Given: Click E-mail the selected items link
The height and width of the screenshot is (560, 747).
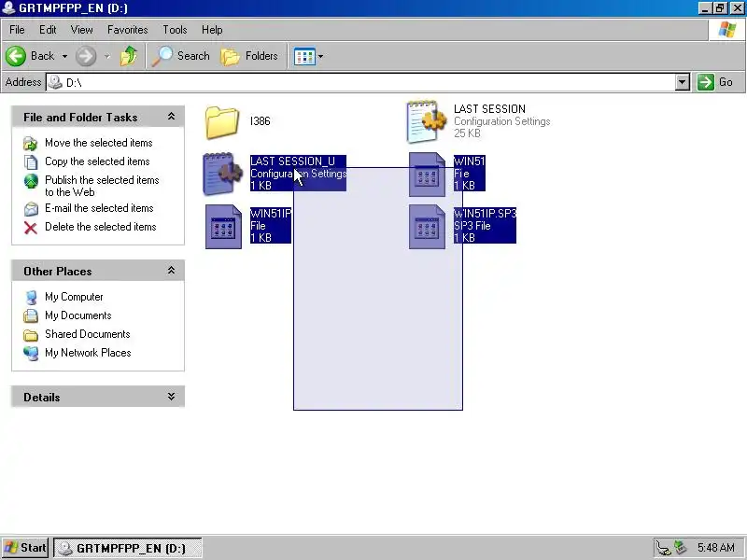Looking at the screenshot, I should [99, 208].
